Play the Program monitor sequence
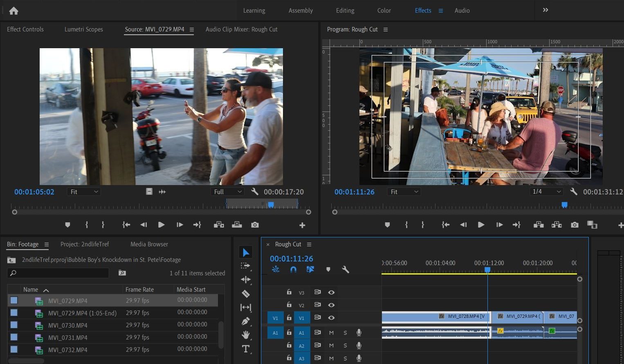This screenshot has width=624, height=364. [481, 225]
